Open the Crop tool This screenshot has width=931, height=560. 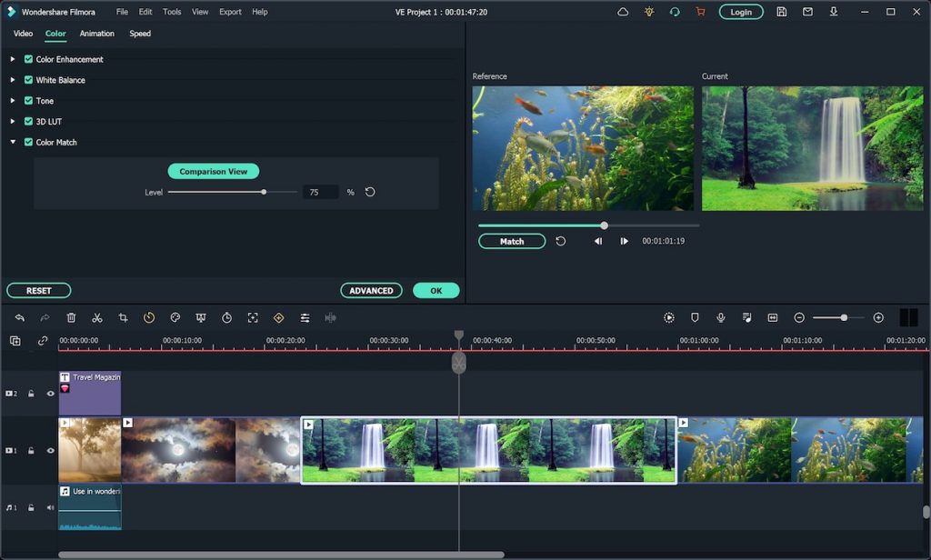click(122, 317)
